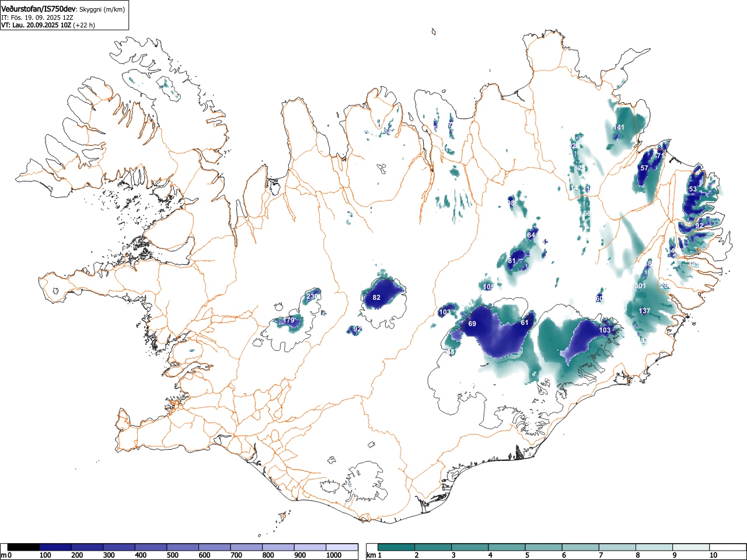
Task: Click the map value 53 on east coast
Action: [x=693, y=189]
